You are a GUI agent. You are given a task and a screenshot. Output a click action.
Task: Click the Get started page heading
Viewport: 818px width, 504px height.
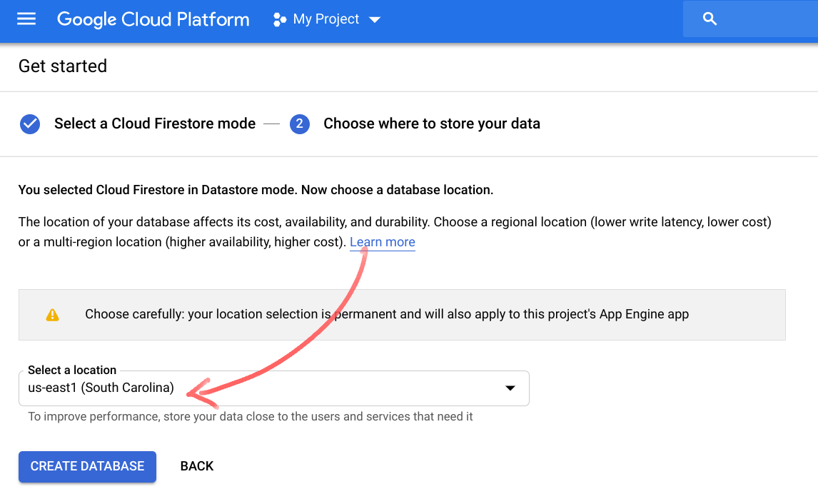(63, 66)
